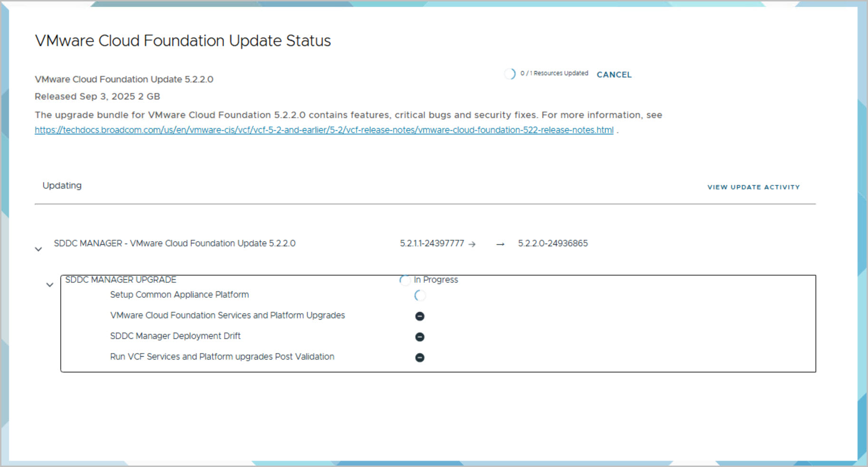Click the arrow before target version 5.2.2.0-24936865
The width and height of the screenshot is (868, 467).
(x=500, y=244)
